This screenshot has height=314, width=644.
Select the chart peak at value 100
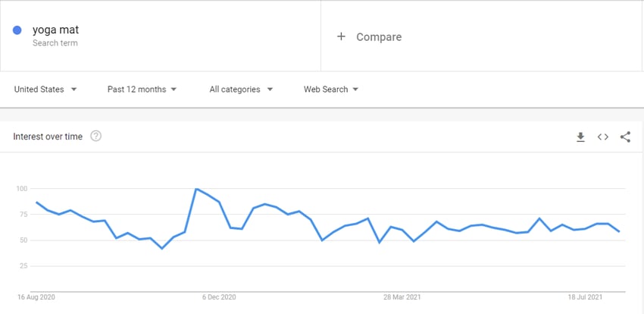pos(196,189)
